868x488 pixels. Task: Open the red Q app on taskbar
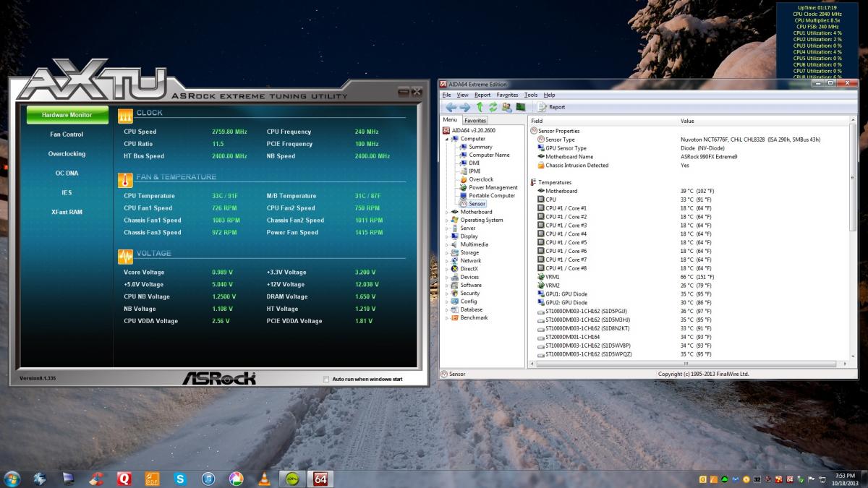(x=124, y=478)
